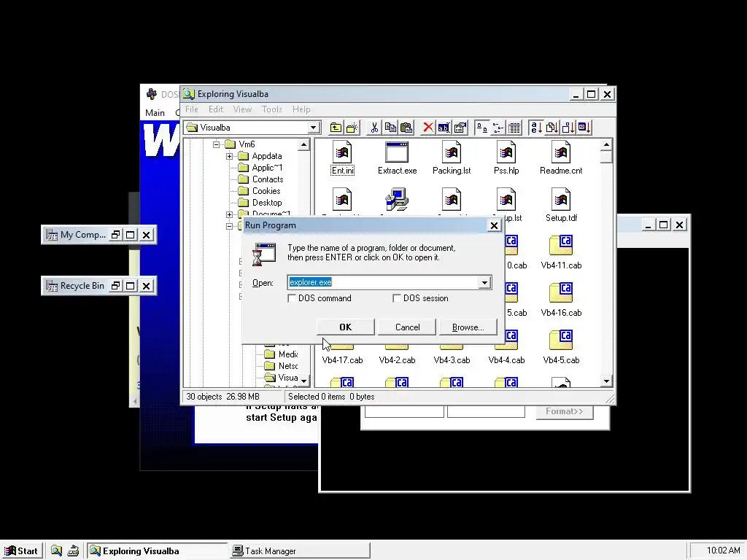Open the Tools menu in Explorer

click(272, 109)
